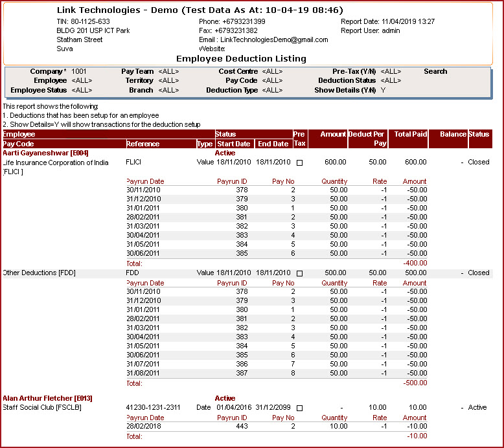Screen dimensions: 504x448
Task: Click the Show Details (Y/N) value field
Action: coord(383,90)
